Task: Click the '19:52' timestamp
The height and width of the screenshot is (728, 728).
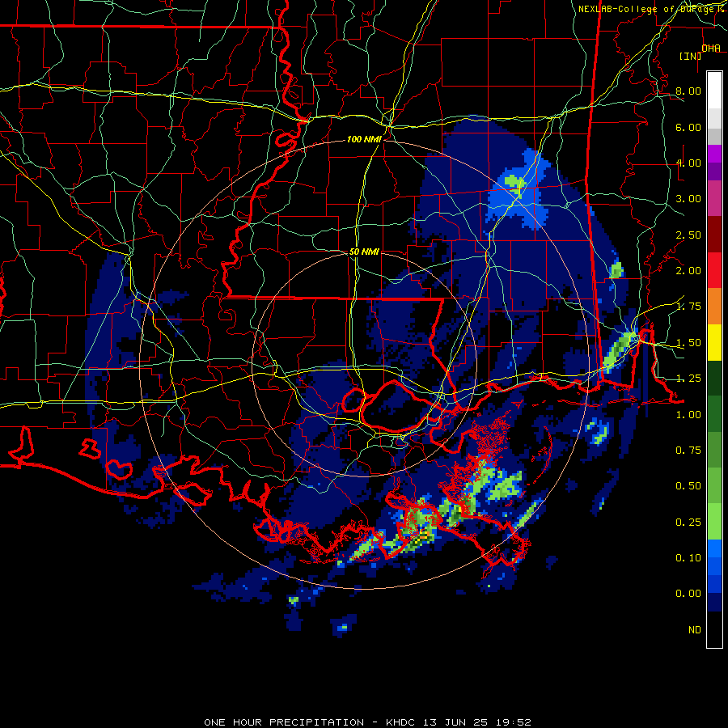Action: 512,722
